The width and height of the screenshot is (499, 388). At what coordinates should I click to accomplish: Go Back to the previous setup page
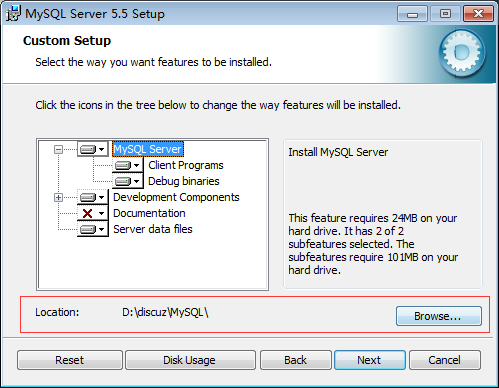pos(296,360)
